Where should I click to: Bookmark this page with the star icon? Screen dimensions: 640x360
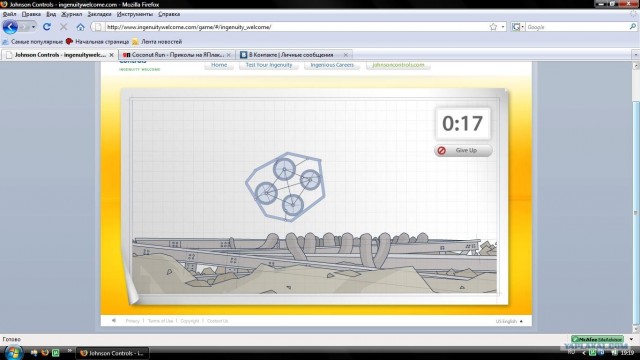[493, 27]
